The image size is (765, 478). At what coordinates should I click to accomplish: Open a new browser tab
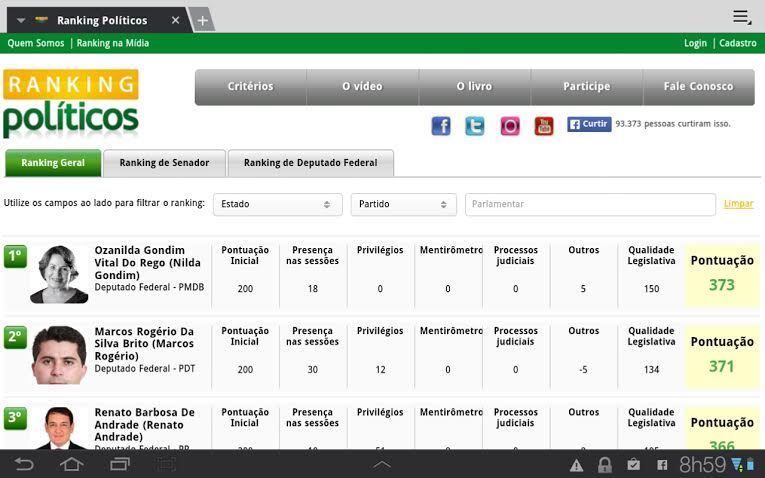(201, 21)
